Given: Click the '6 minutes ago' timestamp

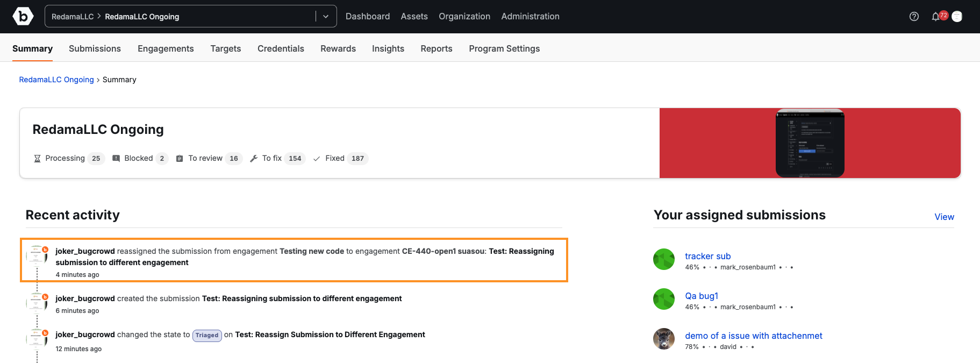Looking at the screenshot, I should click(77, 311).
